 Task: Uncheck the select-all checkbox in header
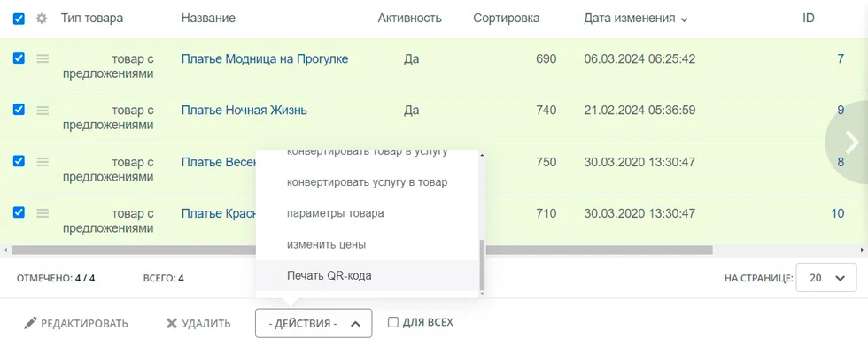click(19, 19)
